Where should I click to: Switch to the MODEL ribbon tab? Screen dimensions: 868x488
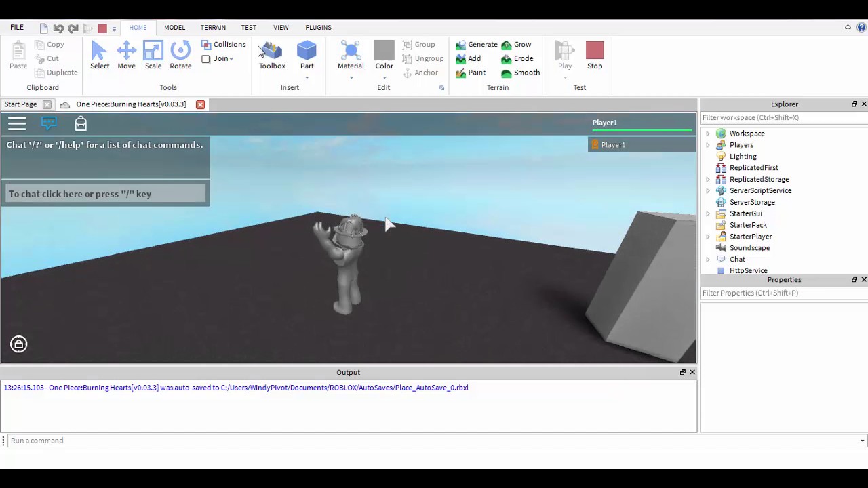[174, 28]
